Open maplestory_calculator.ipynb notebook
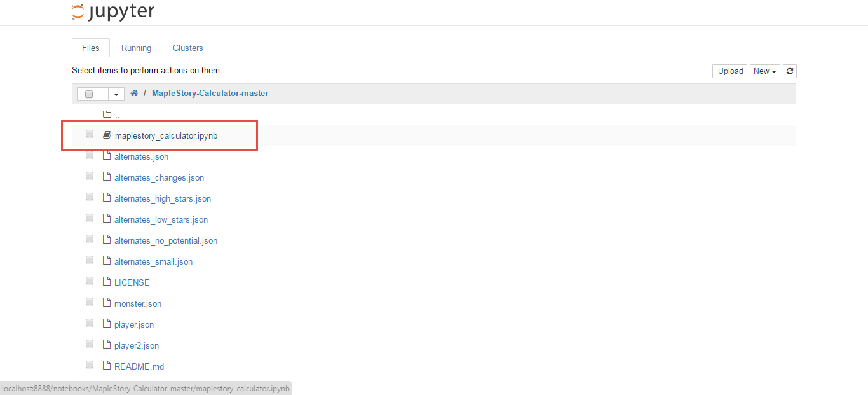Viewport: 868px width, 395px height. point(166,136)
